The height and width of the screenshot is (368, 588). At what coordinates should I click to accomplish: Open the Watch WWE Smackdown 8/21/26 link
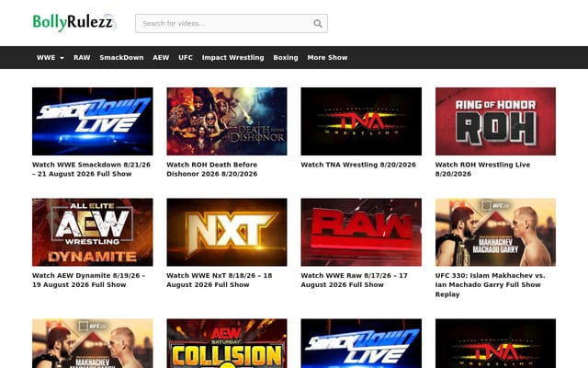click(92, 169)
